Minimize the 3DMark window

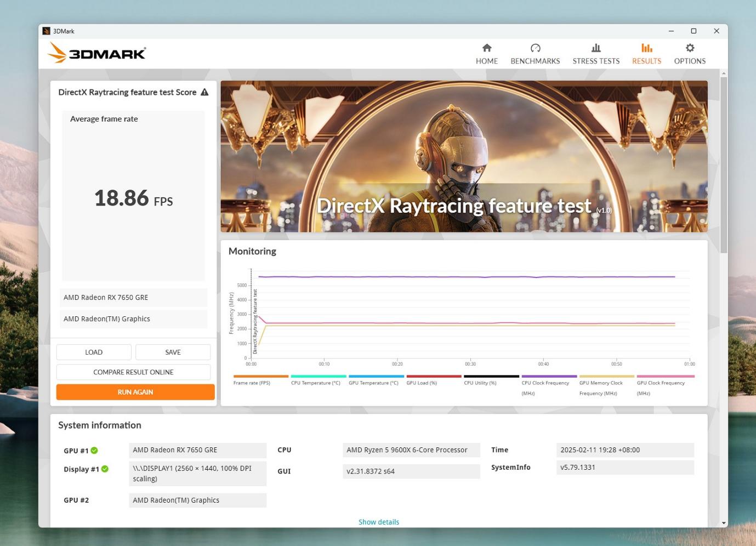pos(671,31)
